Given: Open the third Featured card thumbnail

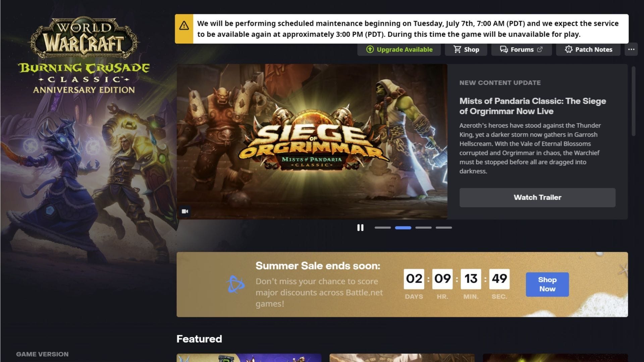Looking at the screenshot, I should pos(555,358).
